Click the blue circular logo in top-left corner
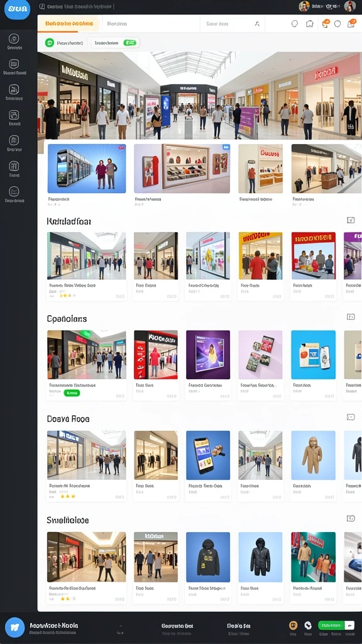The width and height of the screenshot is (362, 644). 17,9
